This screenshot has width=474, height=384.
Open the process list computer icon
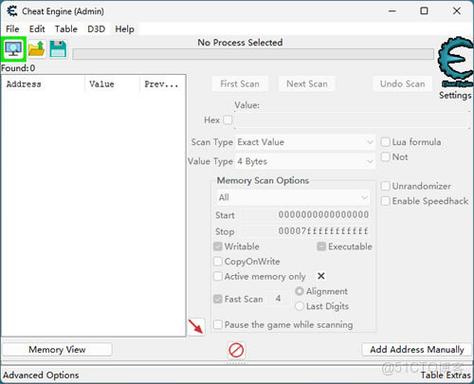(13, 49)
